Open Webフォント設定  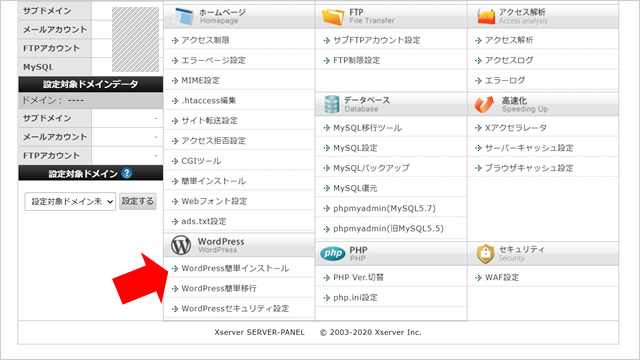214,201
